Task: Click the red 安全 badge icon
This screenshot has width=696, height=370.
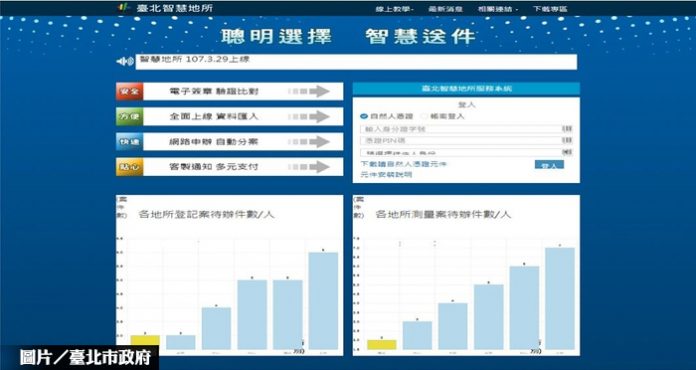Action: 130,91
